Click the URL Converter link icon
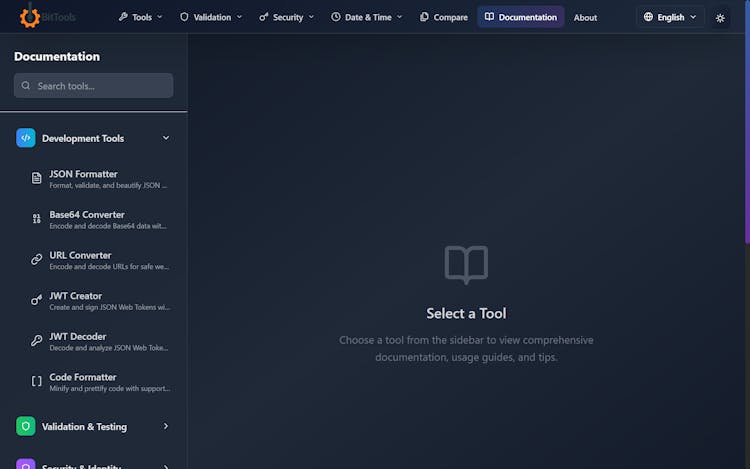Image resolution: width=750 pixels, height=469 pixels. [x=37, y=260]
